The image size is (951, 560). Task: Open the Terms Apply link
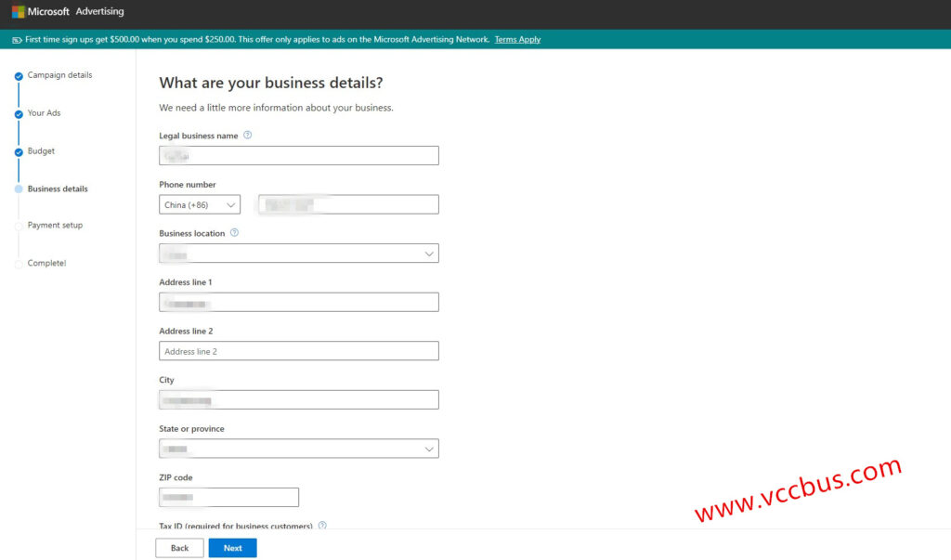coord(517,40)
